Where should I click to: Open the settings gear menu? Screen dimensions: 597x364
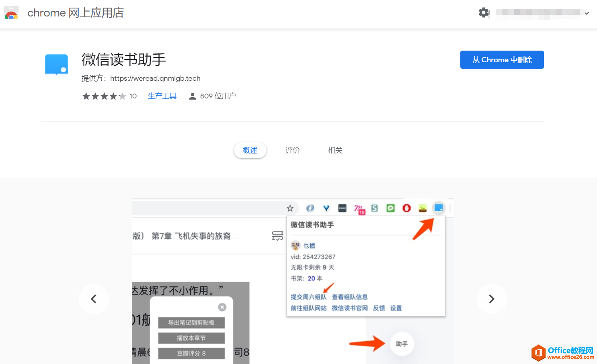pos(484,12)
